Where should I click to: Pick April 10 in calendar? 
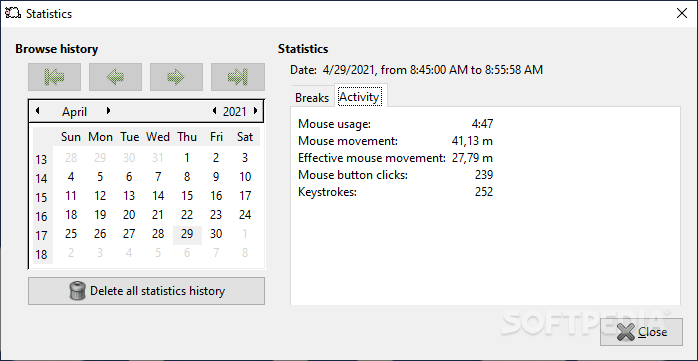click(245, 177)
